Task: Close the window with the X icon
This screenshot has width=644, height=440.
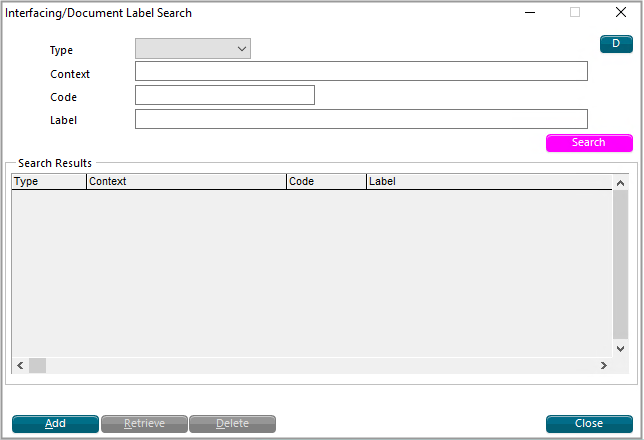Action: click(x=621, y=12)
